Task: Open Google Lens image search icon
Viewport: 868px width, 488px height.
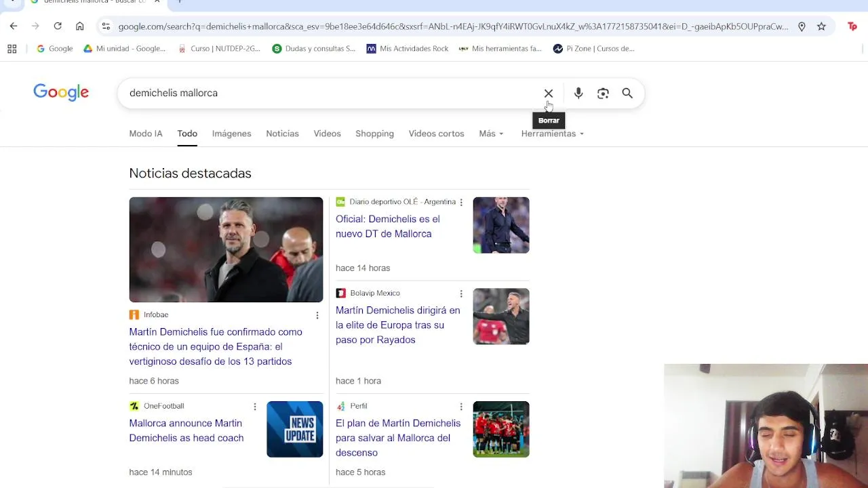Action: (603, 93)
